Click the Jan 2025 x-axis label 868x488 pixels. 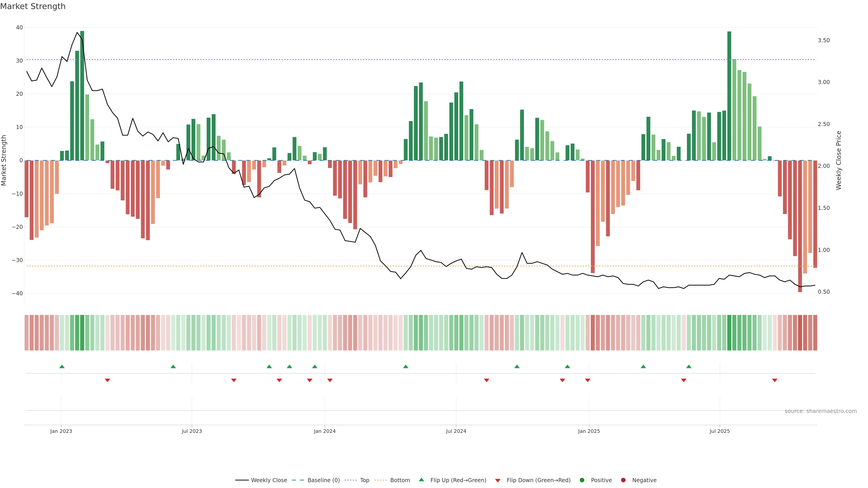pos(589,431)
